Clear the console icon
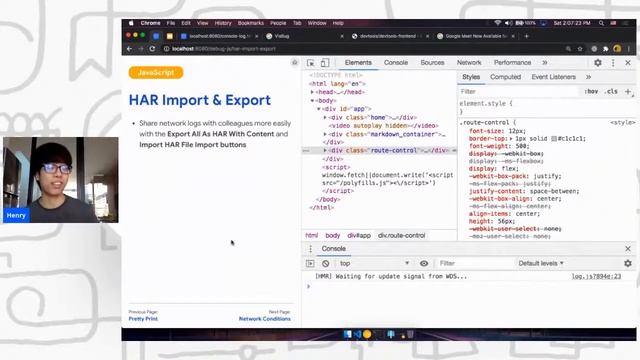 pyautogui.click(x=325, y=263)
